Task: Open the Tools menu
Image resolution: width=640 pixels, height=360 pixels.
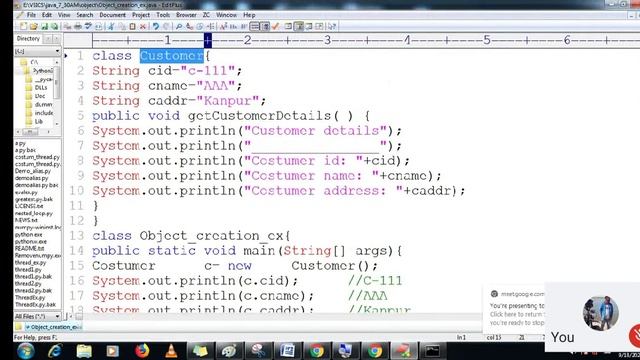Action: pos(163,15)
